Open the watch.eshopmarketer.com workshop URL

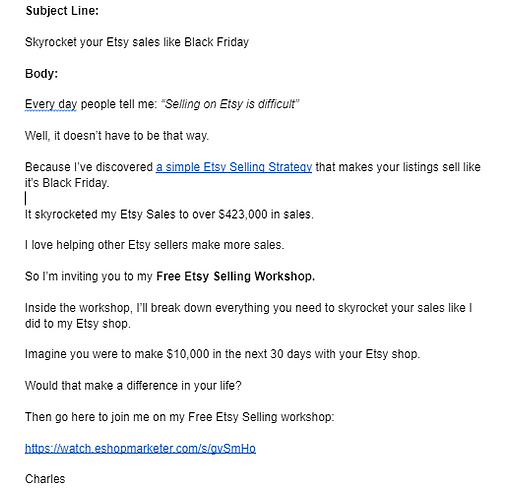140,448
